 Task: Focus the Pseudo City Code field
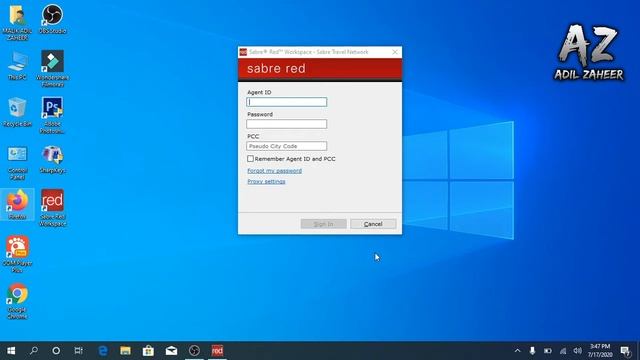[x=287, y=146]
